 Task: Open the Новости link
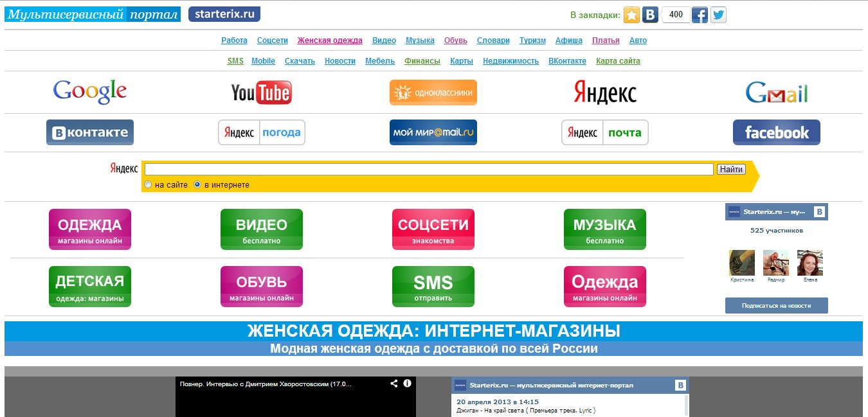tap(340, 61)
